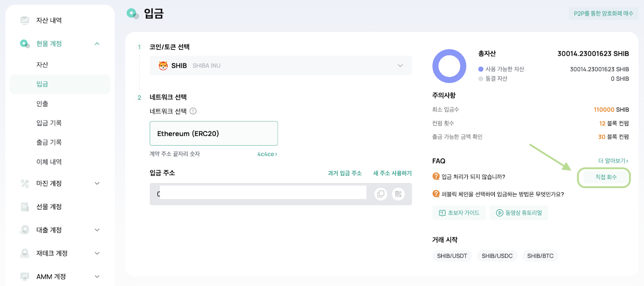
Task: Open the SHIB coin selection dropdown
Action: pyautogui.click(x=400, y=66)
